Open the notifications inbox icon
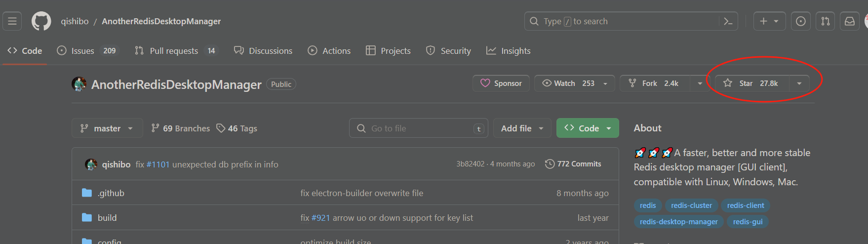868x244 pixels. [x=850, y=21]
